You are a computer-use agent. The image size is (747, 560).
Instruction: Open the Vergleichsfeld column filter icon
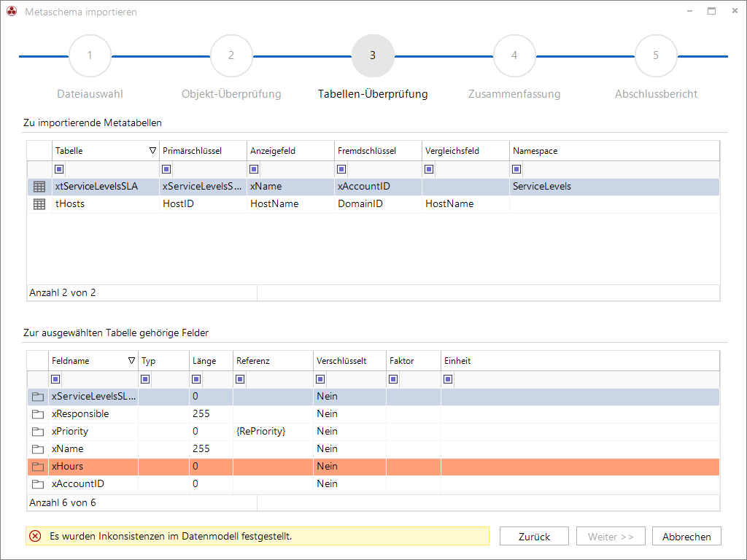coord(429,169)
